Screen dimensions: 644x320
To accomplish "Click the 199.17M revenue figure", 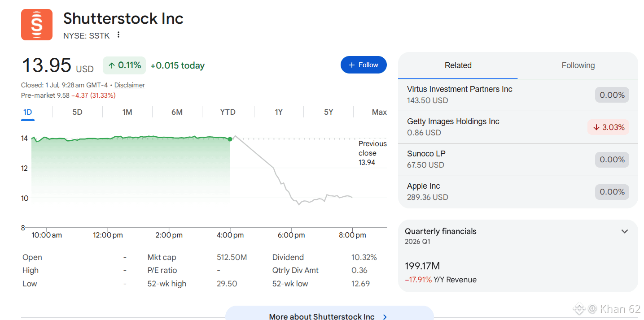I will click(422, 266).
